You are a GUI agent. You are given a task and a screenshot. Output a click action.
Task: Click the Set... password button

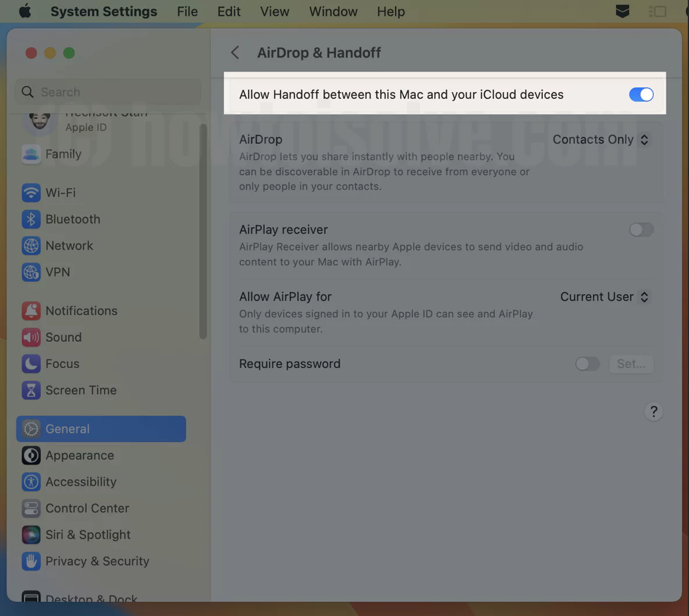631,364
